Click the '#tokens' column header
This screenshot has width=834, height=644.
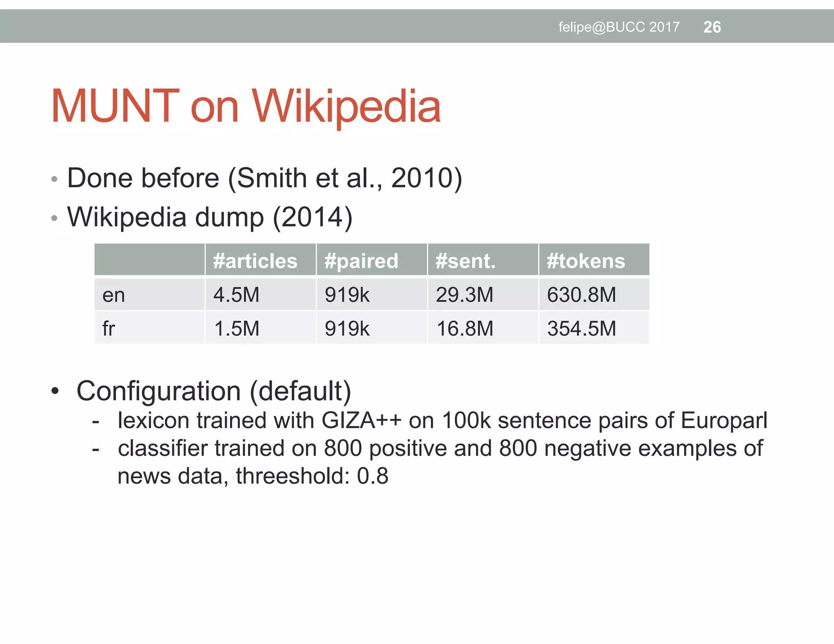[594, 260]
